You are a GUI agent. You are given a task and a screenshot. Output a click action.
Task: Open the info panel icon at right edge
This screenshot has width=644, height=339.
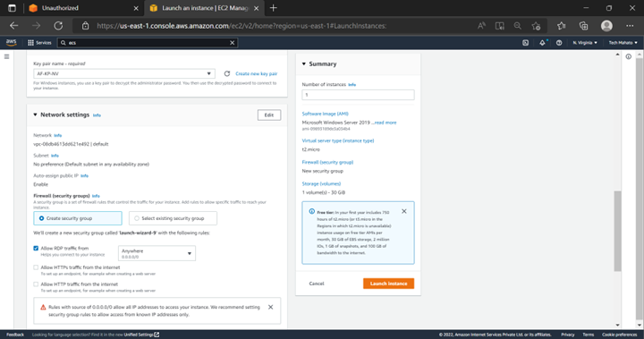point(629,56)
